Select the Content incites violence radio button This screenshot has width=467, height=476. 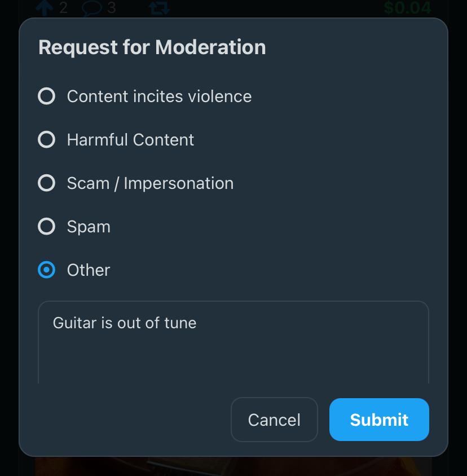tap(46, 96)
